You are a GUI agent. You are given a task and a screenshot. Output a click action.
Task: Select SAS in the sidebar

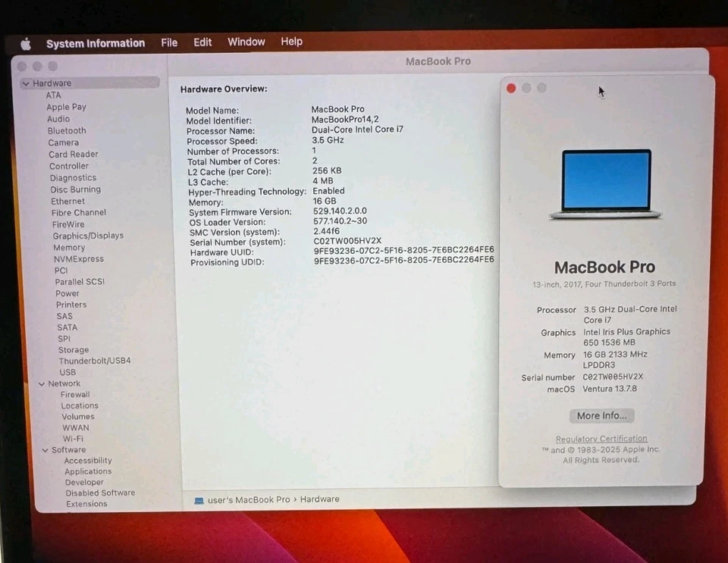[x=64, y=316]
